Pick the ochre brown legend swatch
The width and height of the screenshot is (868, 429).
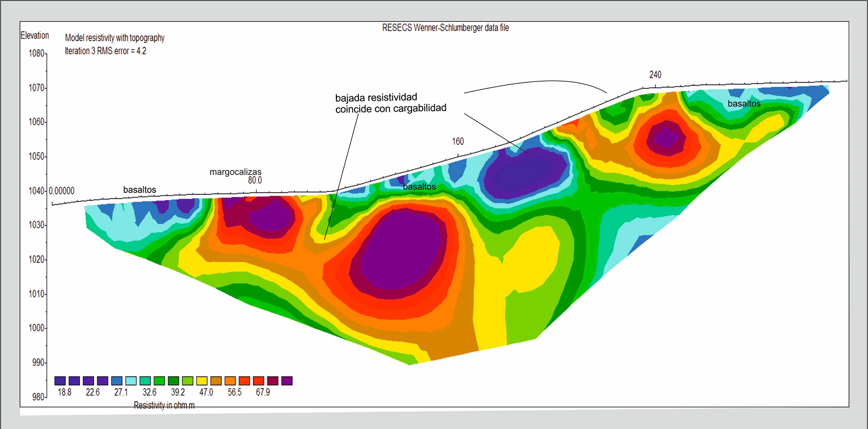click(216, 381)
